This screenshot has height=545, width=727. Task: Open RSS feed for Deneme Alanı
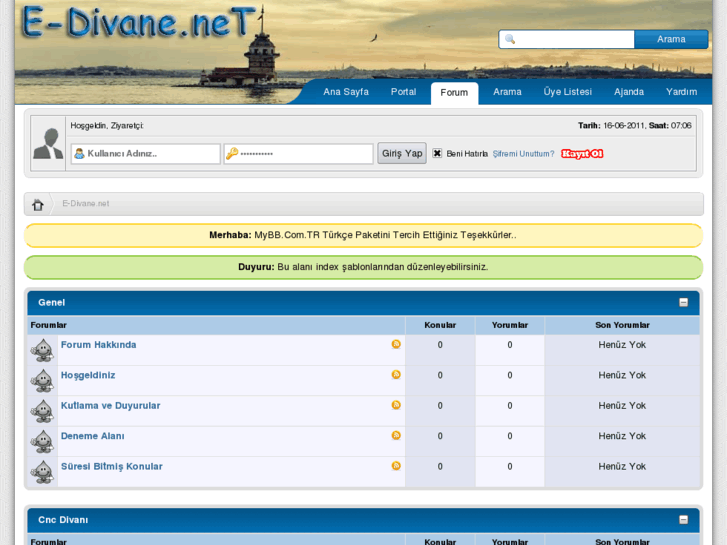point(396,435)
